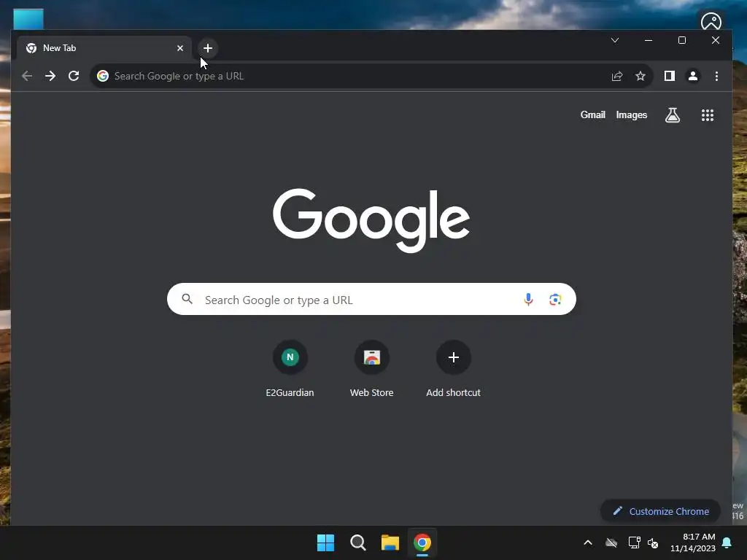Viewport: 747px width, 560px height.
Task: Go back to the previous page
Action: point(27,76)
